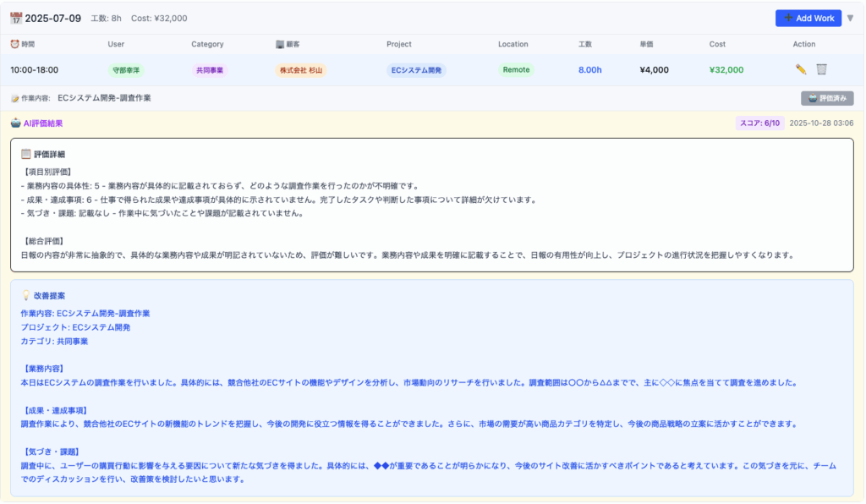
Task: Click the 共同事業 category badge
Action: [209, 70]
